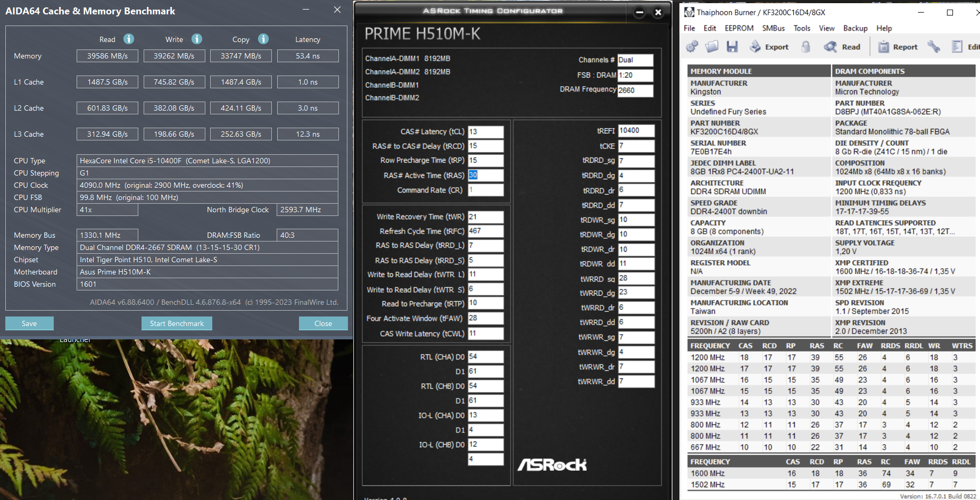Click the RAS# to CAS# Delay (tRCD) field
This screenshot has height=500, width=980.
[x=486, y=146]
